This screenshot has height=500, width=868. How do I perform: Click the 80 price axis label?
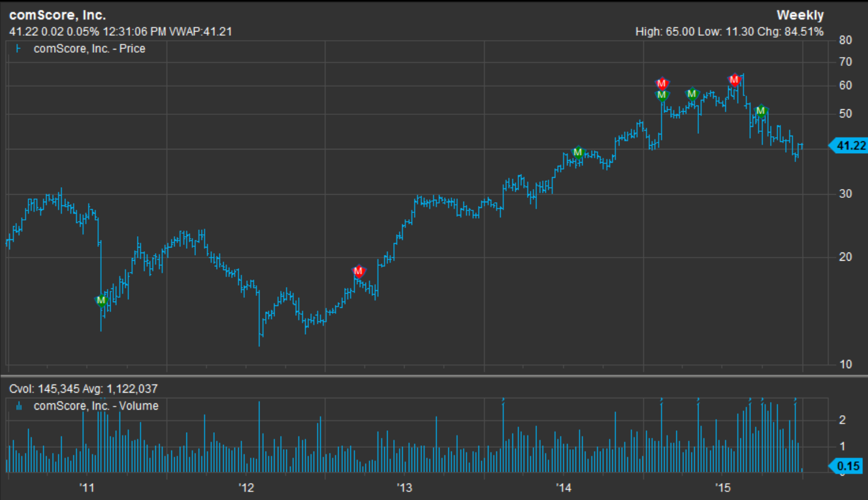[845, 41]
